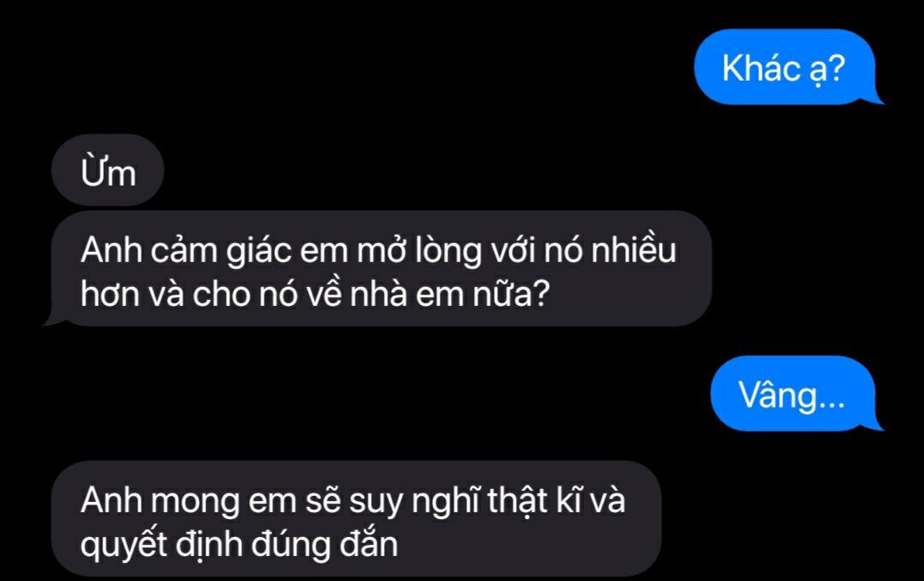Viewport: 924px width, 581px height.
Task: Select the message starting 'Anh mong em sẽ'
Action: pos(356,519)
